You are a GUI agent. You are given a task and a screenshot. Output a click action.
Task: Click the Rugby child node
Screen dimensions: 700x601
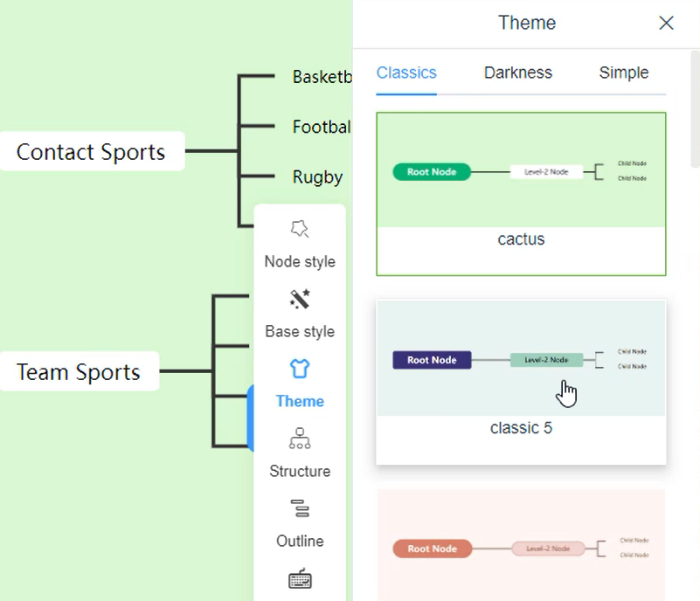pos(317,177)
